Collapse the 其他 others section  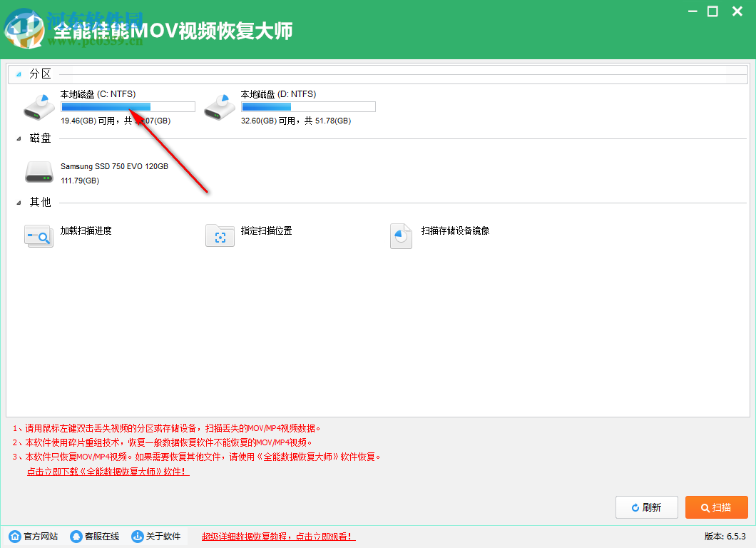coord(20,202)
